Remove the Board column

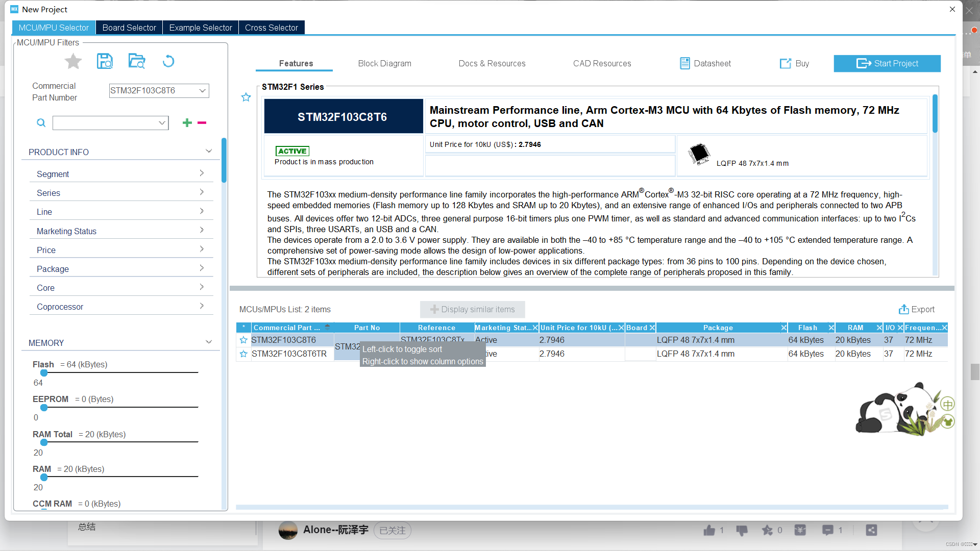[652, 328]
